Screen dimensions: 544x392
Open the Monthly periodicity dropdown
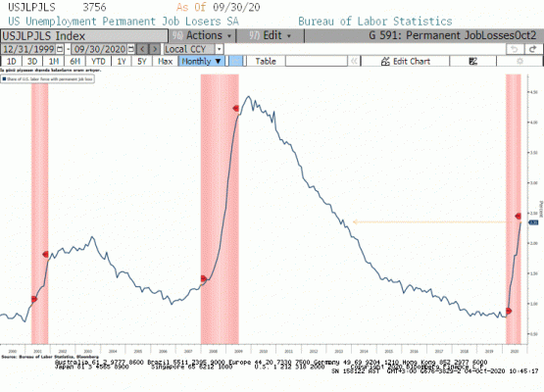(202, 61)
